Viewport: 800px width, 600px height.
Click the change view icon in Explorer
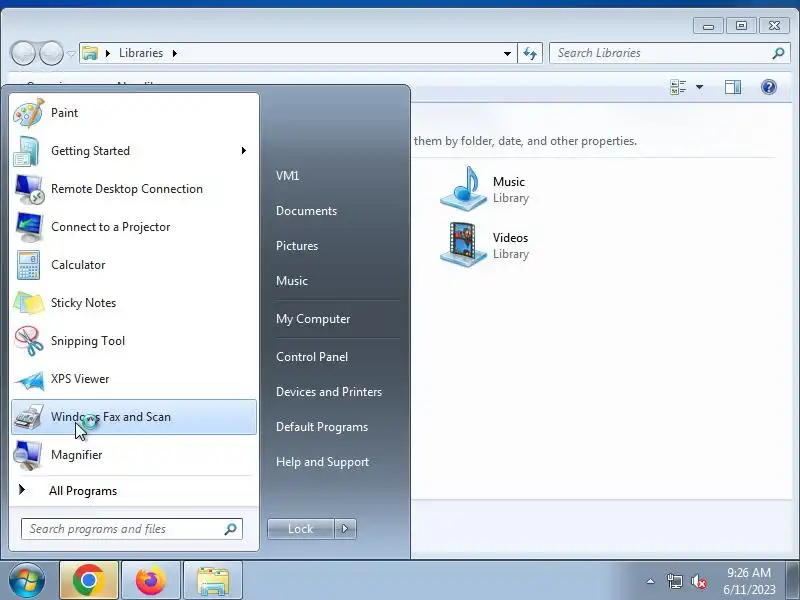(x=678, y=87)
